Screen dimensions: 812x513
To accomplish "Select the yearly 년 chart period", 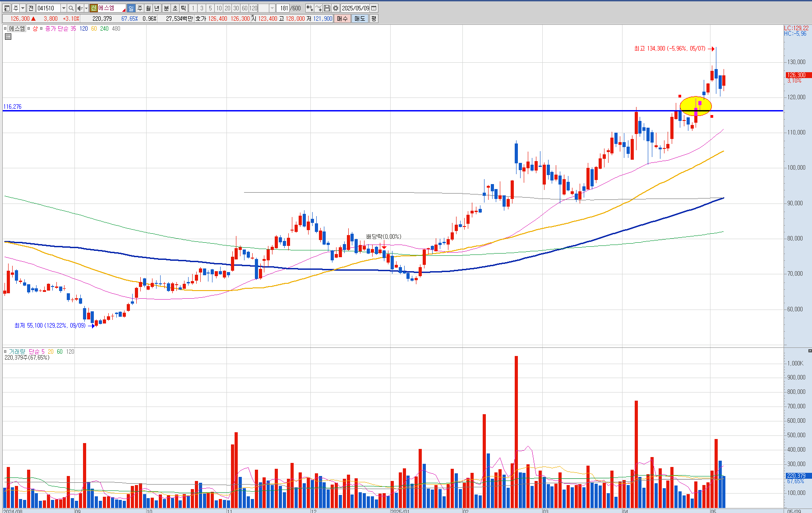I will click(x=157, y=8).
